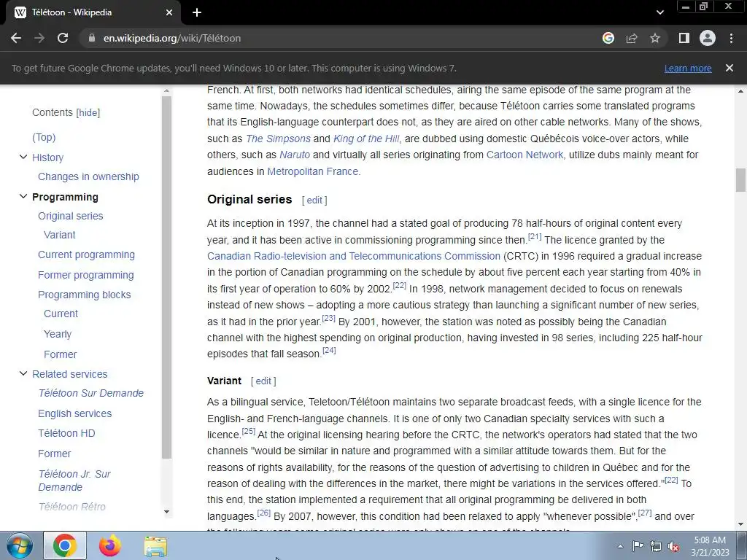View site information lock icon
Image resolution: width=747 pixels, height=560 pixels.
(x=92, y=38)
